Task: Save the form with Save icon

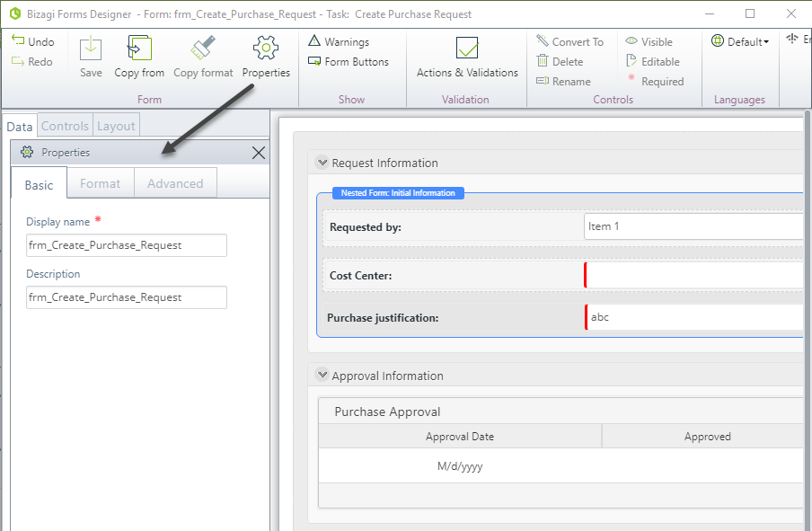Action: (x=91, y=49)
